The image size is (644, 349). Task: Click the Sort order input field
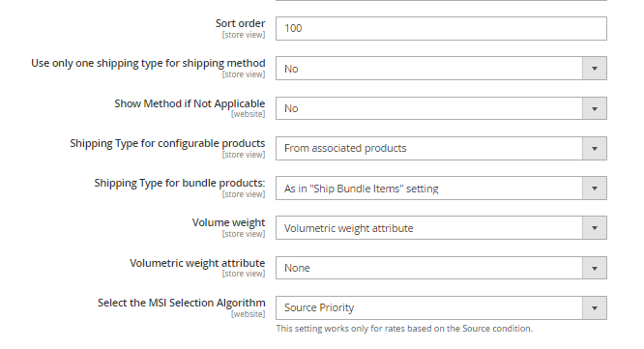pyautogui.click(x=441, y=28)
